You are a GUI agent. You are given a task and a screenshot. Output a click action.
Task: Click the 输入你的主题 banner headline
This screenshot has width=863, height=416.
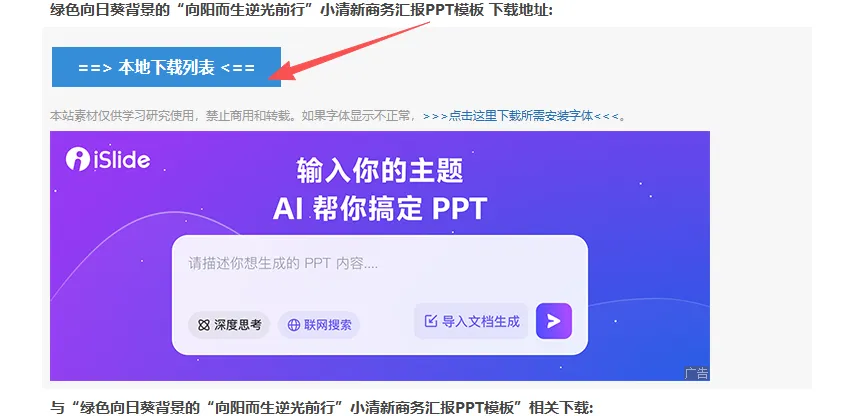click(380, 171)
